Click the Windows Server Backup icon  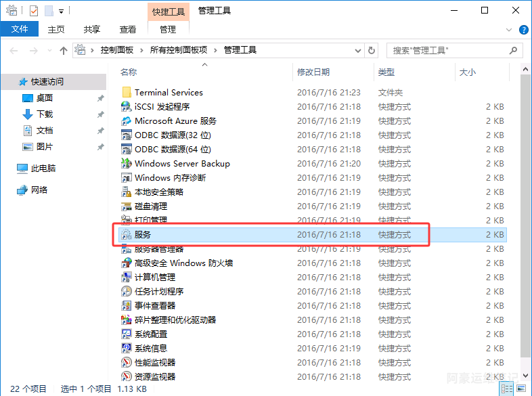tap(127, 163)
